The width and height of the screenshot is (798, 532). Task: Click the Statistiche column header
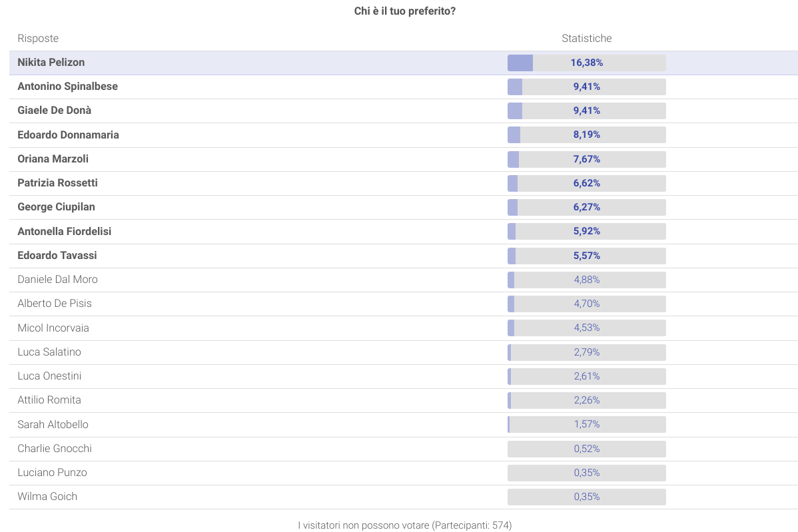point(586,39)
